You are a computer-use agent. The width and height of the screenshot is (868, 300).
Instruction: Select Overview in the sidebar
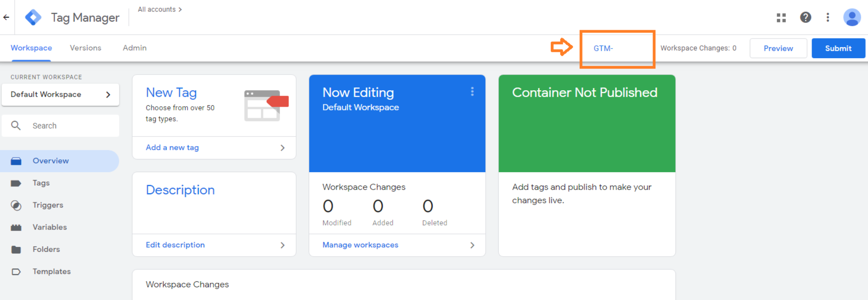coord(60,161)
